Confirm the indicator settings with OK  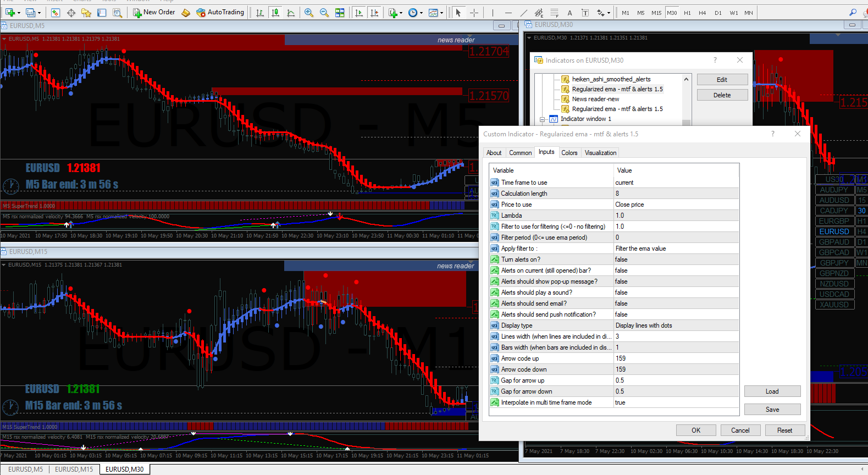coord(696,430)
